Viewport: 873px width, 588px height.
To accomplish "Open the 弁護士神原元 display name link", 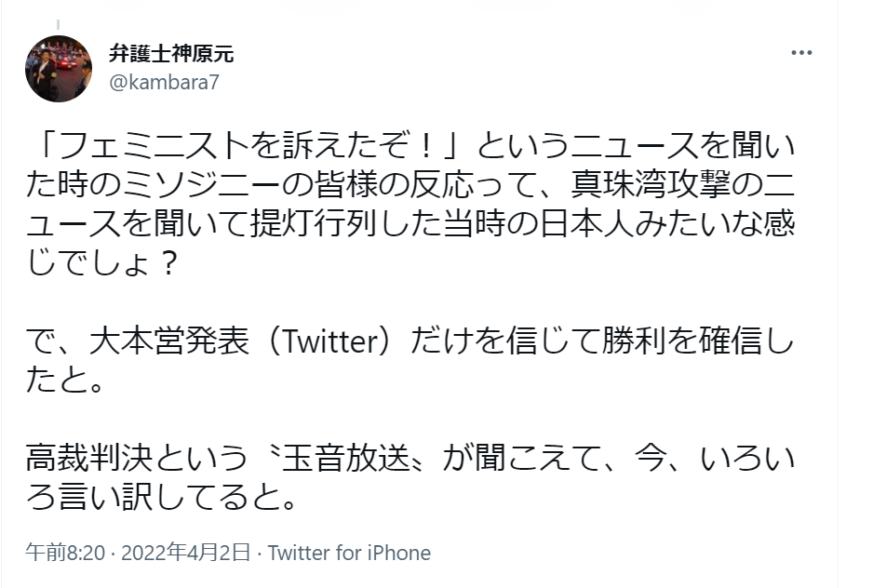I will 171,54.
